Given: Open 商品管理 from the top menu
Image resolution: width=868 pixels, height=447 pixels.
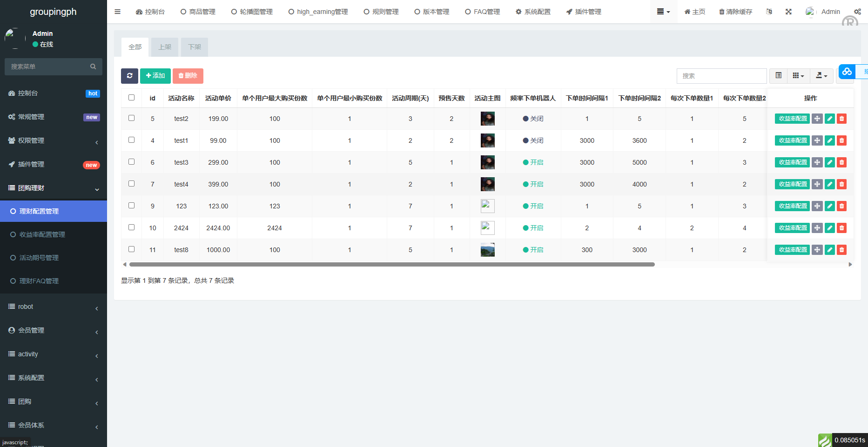Looking at the screenshot, I should click(x=198, y=12).
